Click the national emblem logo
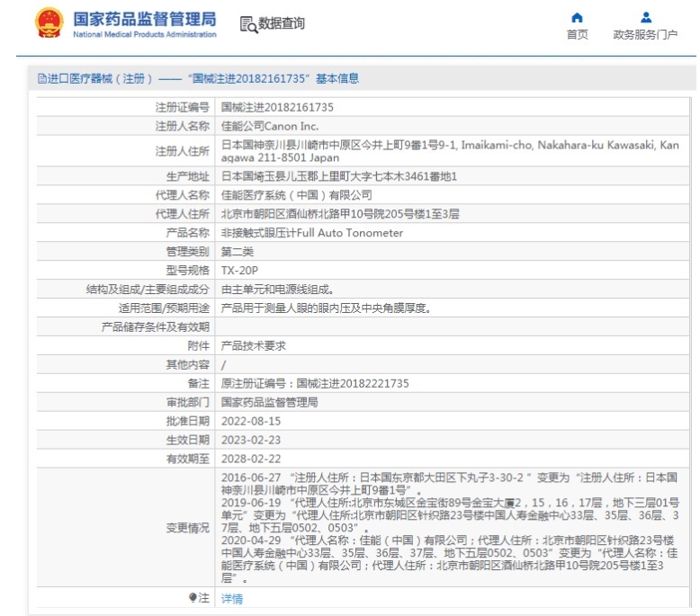 (x=49, y=24)
